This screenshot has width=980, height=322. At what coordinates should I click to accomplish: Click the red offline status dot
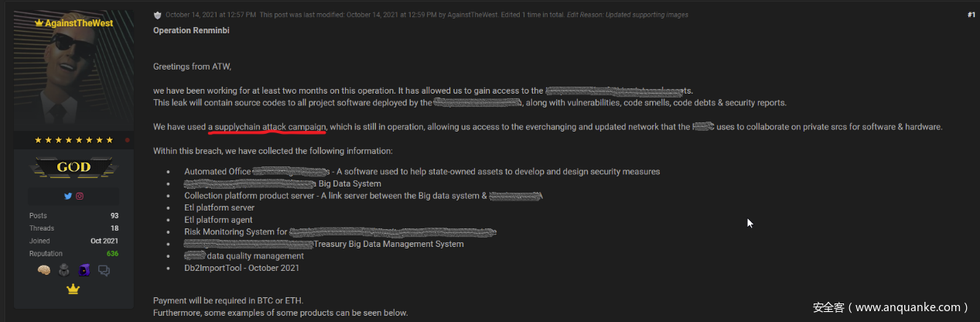point(128,140)
